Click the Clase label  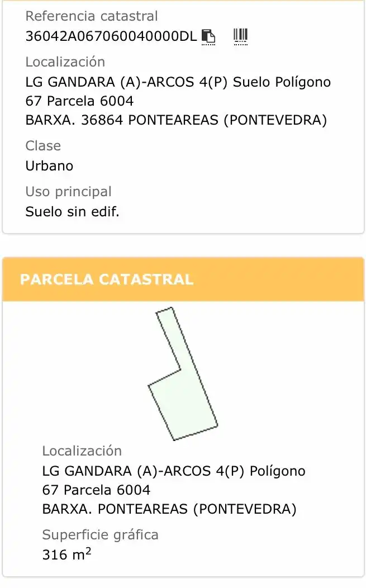43,145
